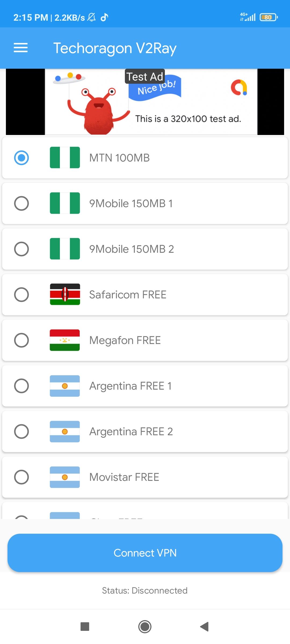Tap the Status: Disconnected text
The width and height of the screenshot is (290, 644).
pos(145,590)
